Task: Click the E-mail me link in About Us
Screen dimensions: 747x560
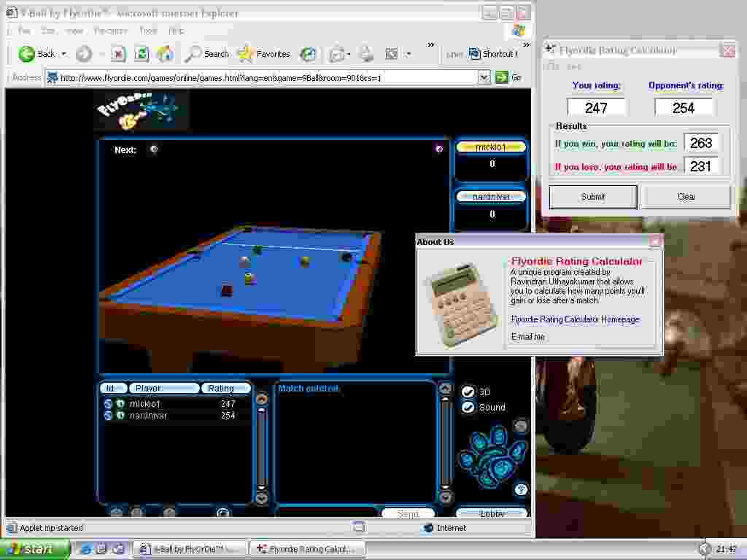Action: (x=527, y=337)
